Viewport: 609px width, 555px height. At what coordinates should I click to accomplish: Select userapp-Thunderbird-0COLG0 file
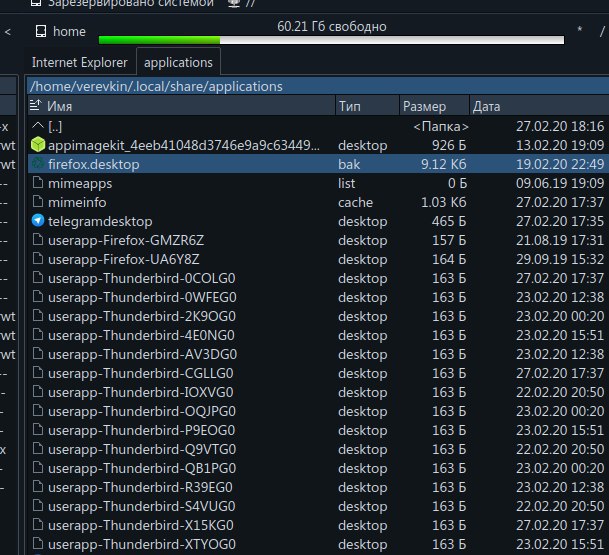click(318, 278)
